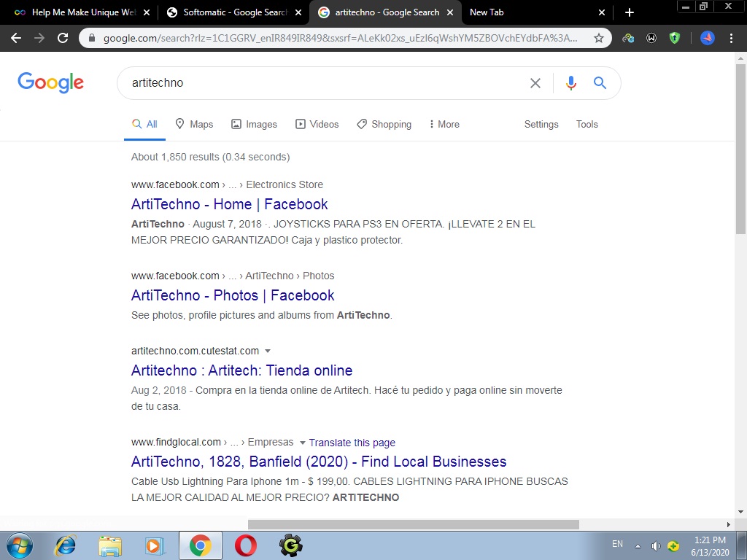Open the ArtiTechno - Photos | Facebook result
This screenshot has height=560, width=747.
tap(233, 295)
